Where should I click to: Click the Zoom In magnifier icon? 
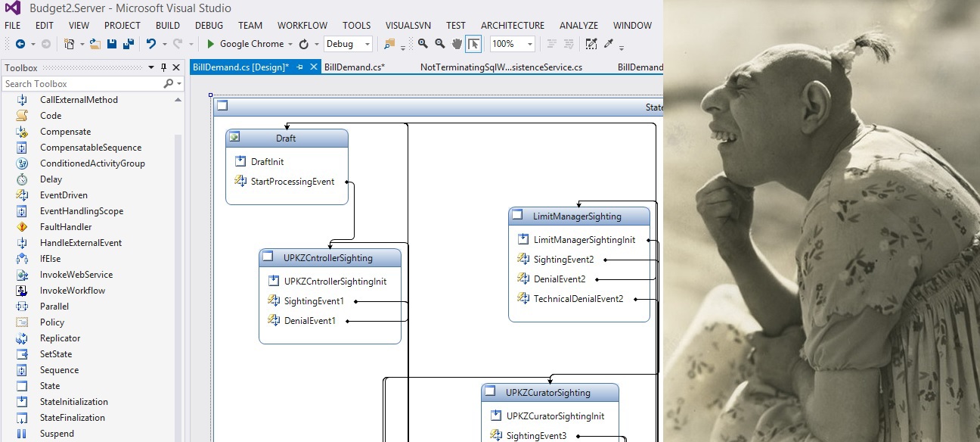pos(423,44)
